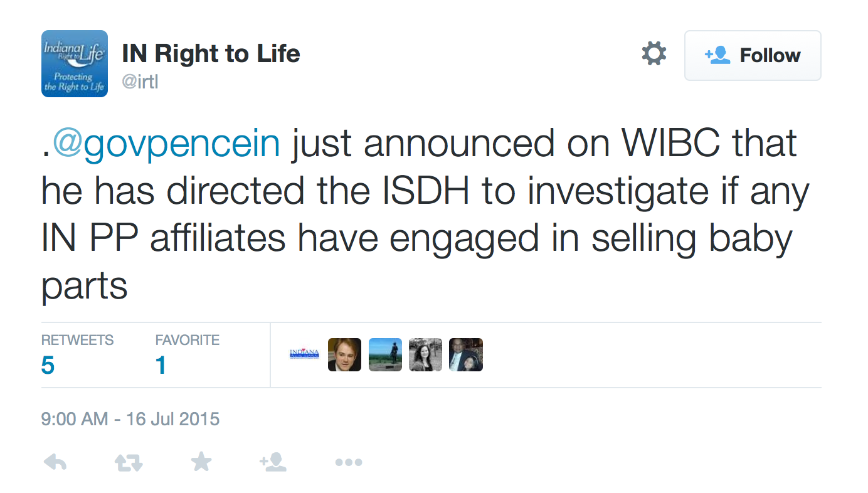The image size is (868, 493).
Task: Open the Indiana Right to Life avatar
Action: (75, 63)
